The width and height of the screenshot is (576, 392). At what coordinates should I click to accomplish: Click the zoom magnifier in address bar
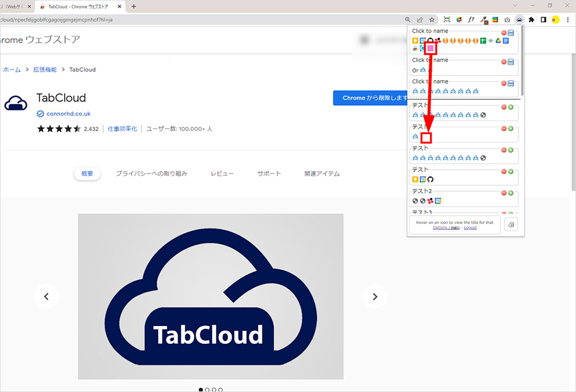click(407, 20)
